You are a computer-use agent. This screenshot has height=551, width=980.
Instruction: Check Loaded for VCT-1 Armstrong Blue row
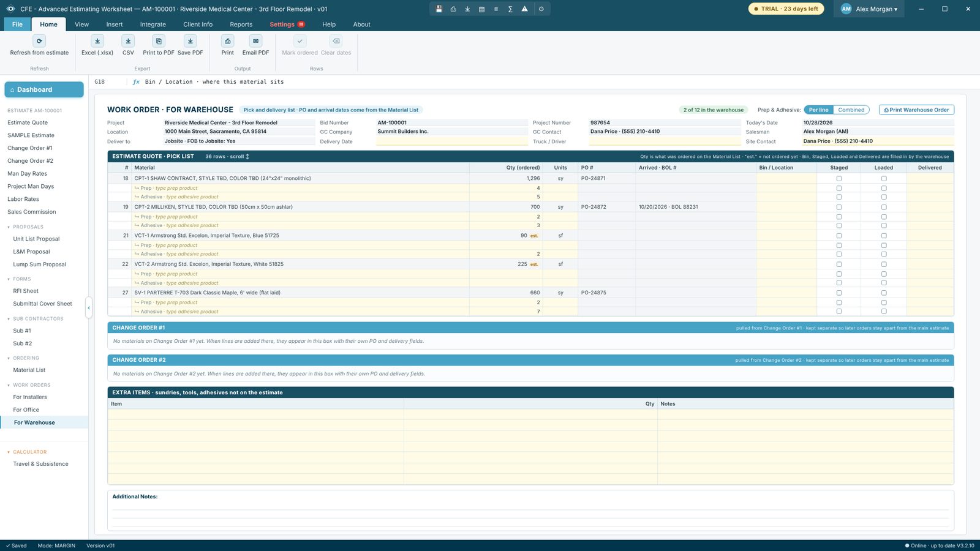(x=884, y=236)
